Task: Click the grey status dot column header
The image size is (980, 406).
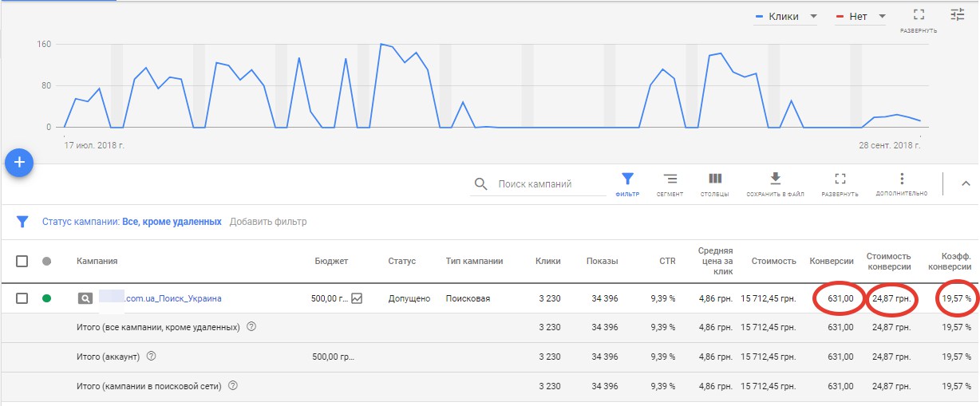Action: coord(47,261)
